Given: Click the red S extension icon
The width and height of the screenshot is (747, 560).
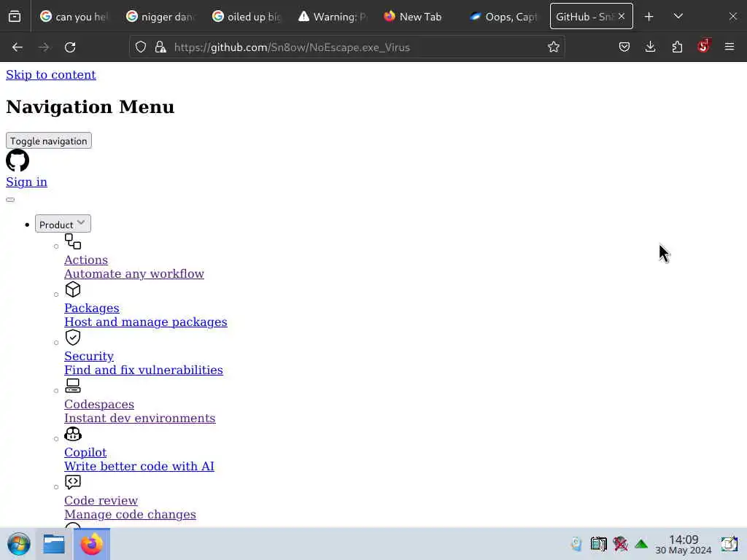Looking at the screenshot, I should tap(703, 46).
